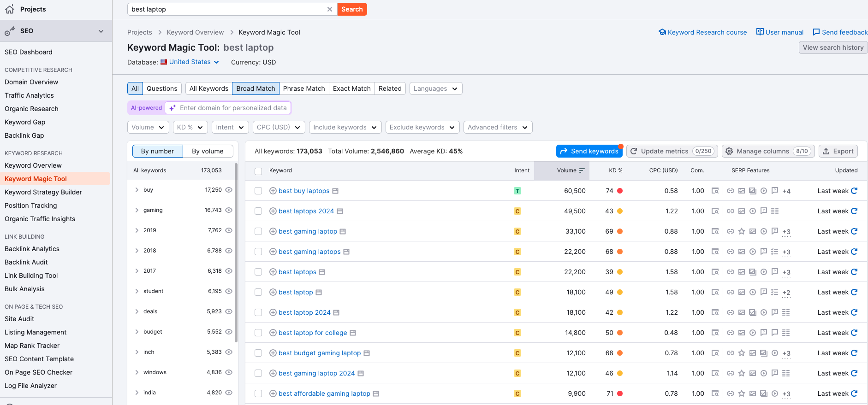Select the Related tab
868x405 pixels.
(x=390, y=88)
